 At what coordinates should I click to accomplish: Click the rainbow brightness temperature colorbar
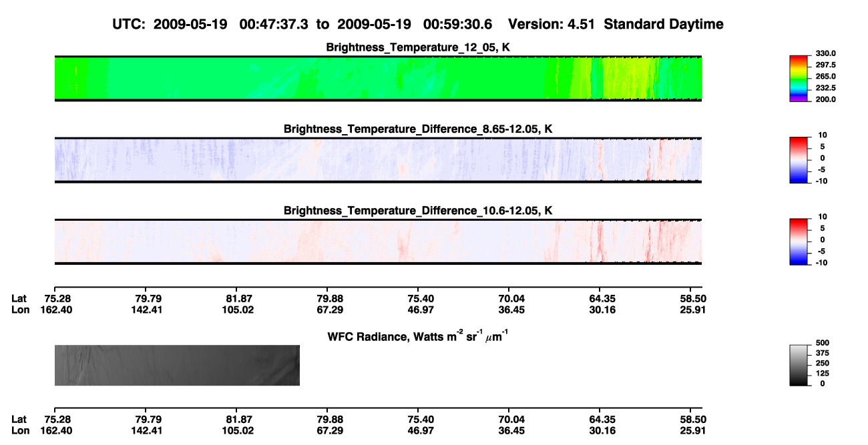point(799,79)
